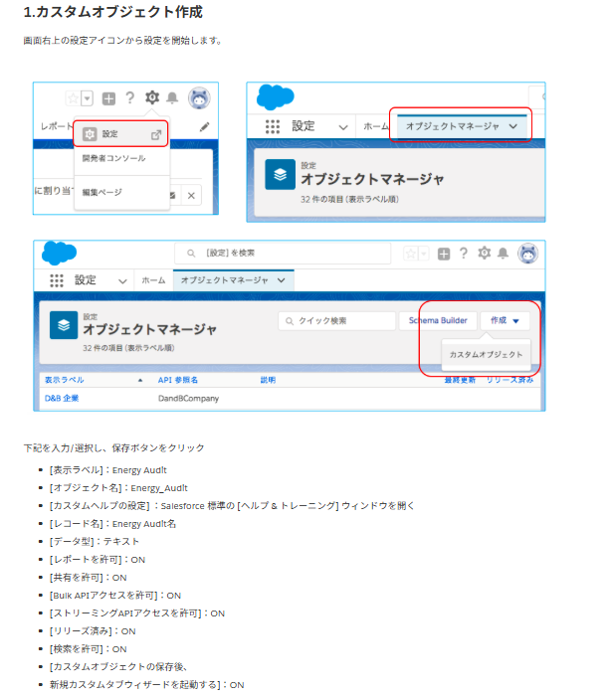Open chevron on オブジェクトマネージャ tab below [設定]を検索

click(x=281, y=280)
